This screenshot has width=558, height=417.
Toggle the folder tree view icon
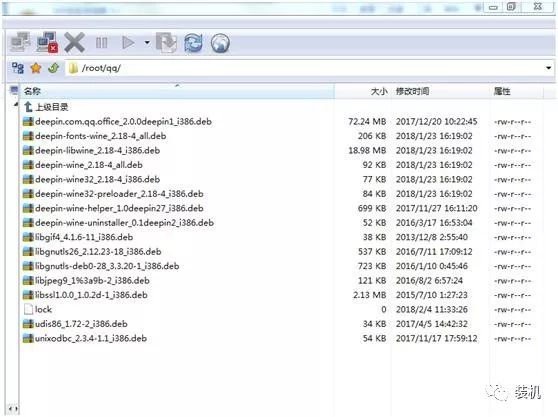click(x=17, y=68)
